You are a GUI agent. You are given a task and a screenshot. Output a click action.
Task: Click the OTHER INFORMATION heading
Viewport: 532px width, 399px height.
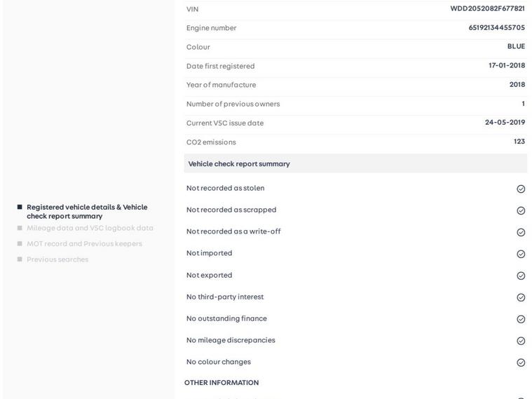click(221, 383)
